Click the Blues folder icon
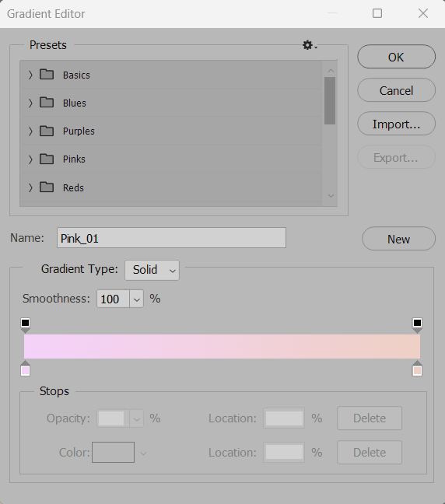445x504 pixels. click(x=47, y=103)
